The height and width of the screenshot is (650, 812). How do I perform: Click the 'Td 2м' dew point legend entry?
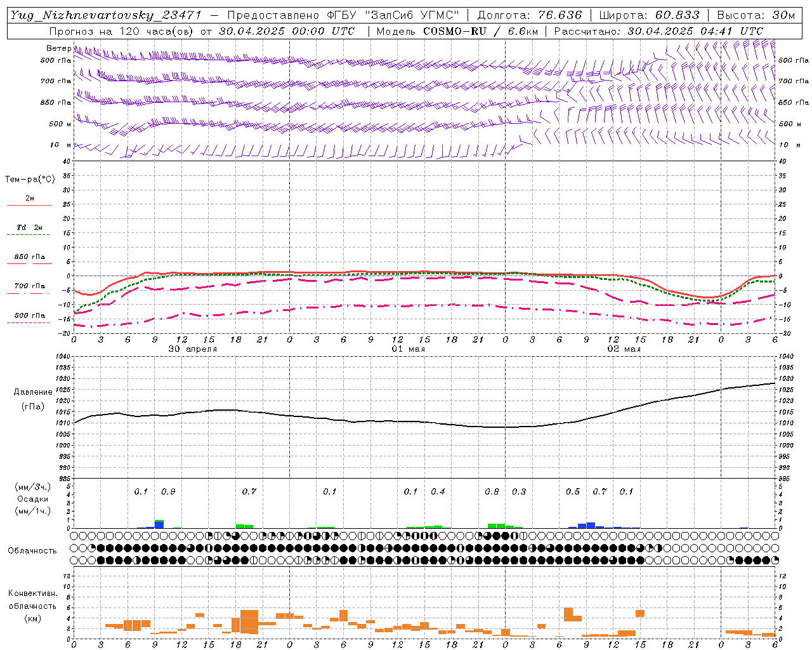29,227
